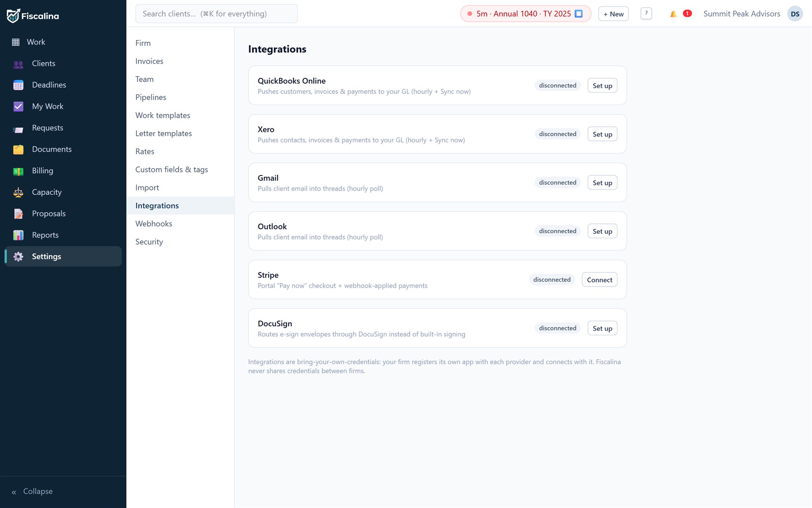Open Work via its grid icon

click(16, 42)
